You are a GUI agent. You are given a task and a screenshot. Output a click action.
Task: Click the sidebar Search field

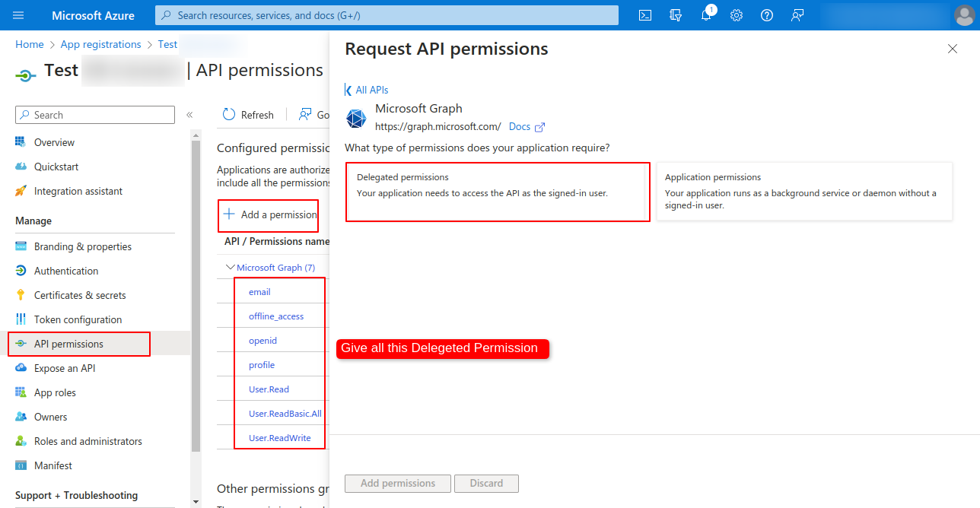[x=95, y=115]
